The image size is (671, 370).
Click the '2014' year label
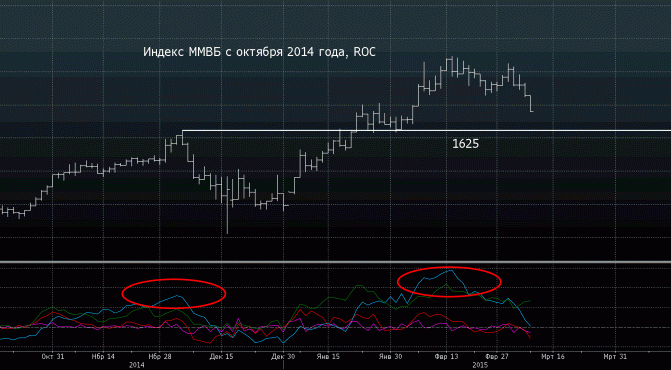pyautogui.click(x=137, y=365)
